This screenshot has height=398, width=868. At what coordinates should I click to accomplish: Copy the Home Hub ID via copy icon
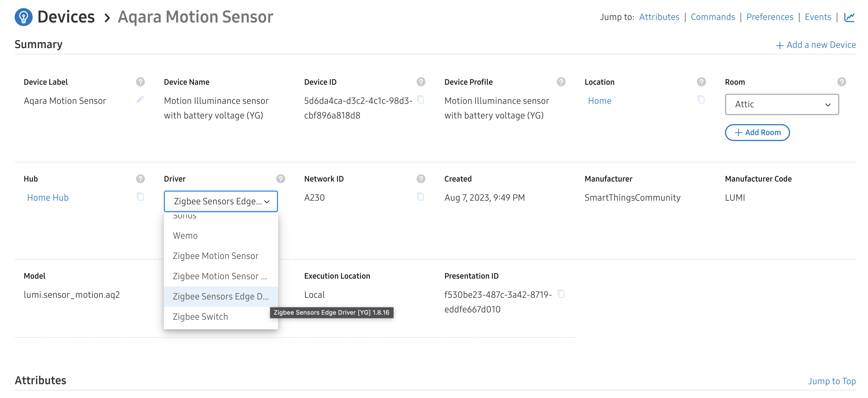[x=140, y=196]
